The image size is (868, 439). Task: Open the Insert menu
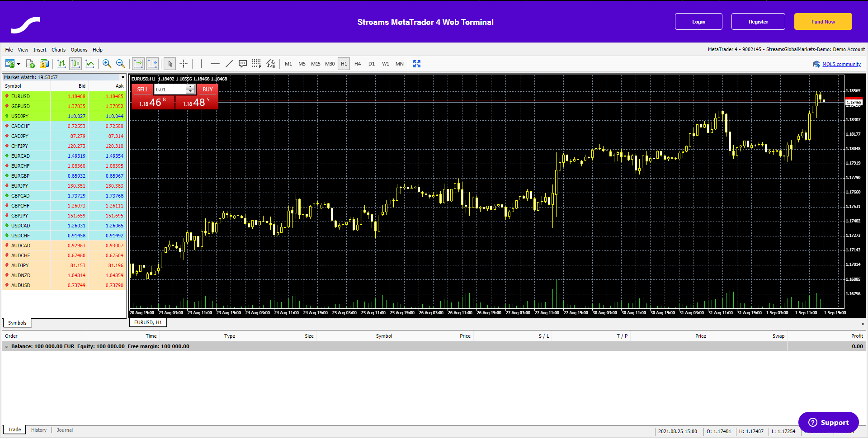(40, 50)
